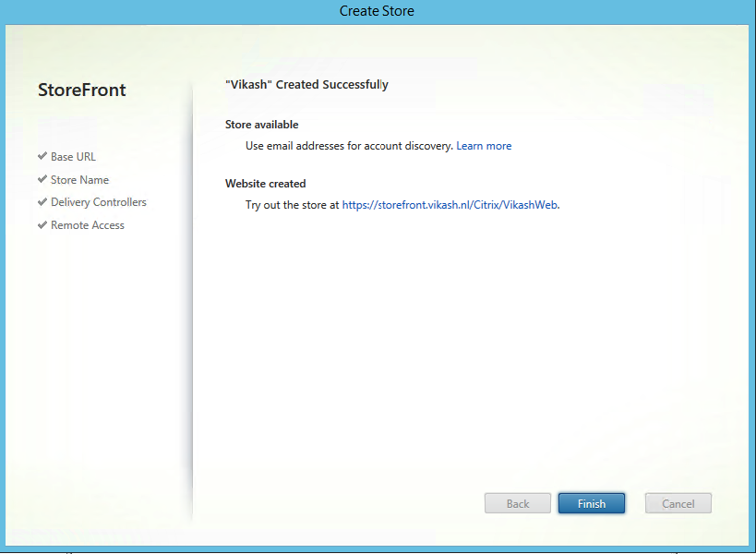Select the Delivery Controllers wizard step
Image resolution: width=756 pixels, height=554 pixels.
click(x=99, y=202)
